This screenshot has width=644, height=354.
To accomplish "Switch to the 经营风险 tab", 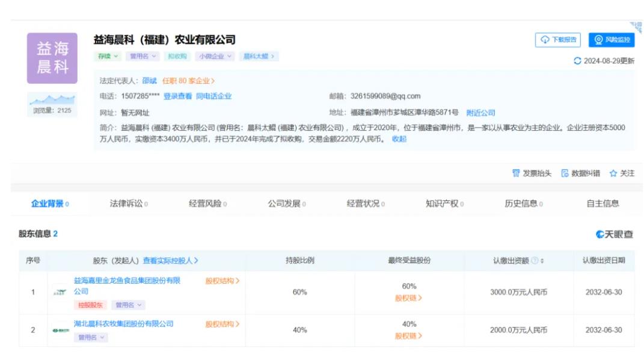I will click(207, 203).
